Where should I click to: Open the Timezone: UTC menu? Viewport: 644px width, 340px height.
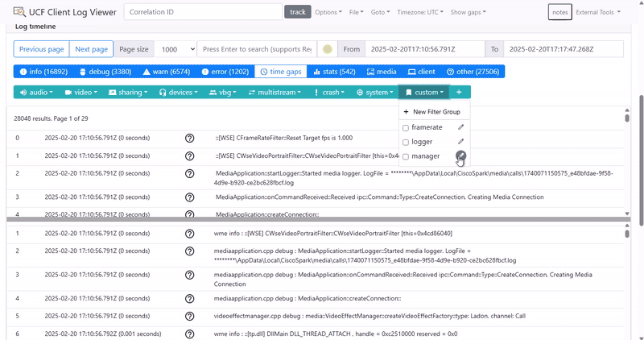coord(420,12)
